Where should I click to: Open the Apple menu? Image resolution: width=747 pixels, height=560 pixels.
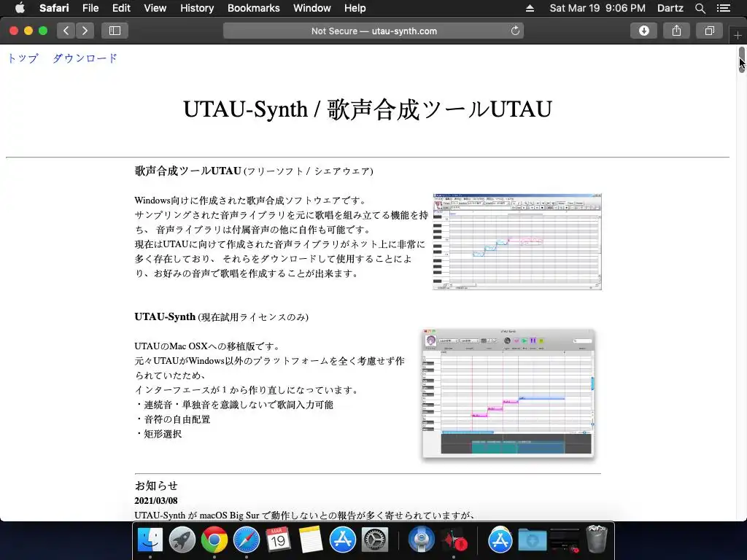(x=20, y=8)
